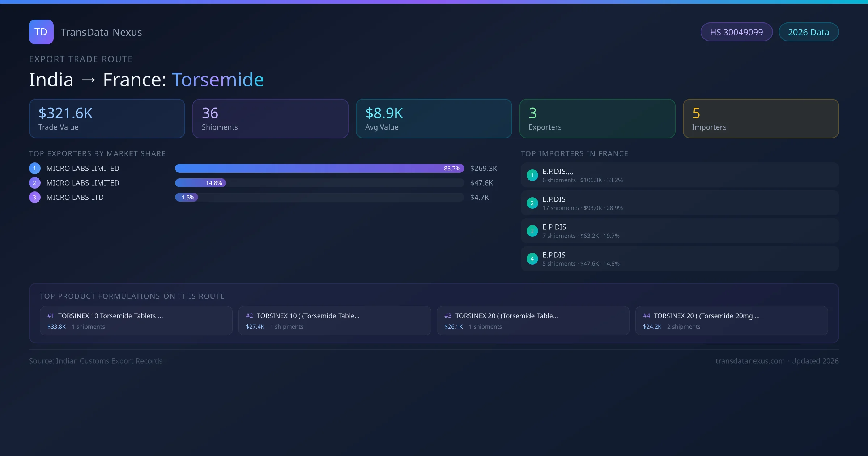The height and width of the screenshot is (456, 868).
Task: Click green rank 2 importer badge
Action: pyautogui.click(x=532, y=203)
